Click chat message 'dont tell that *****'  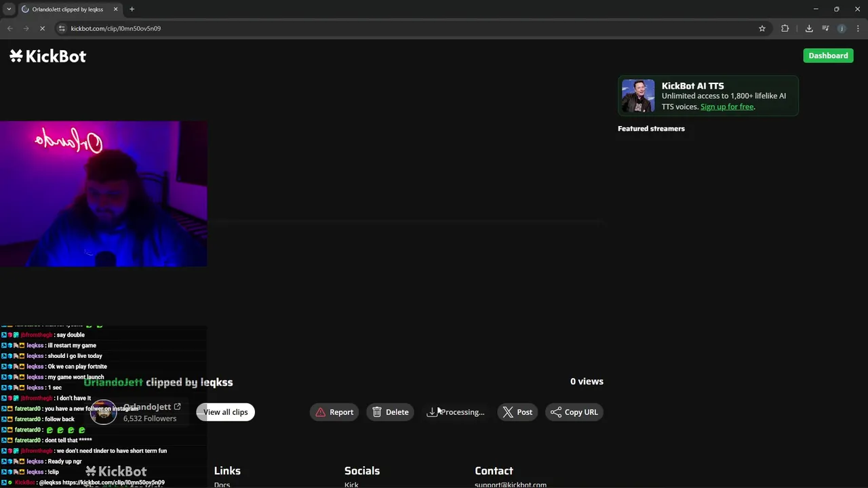[x=68, y=441]
